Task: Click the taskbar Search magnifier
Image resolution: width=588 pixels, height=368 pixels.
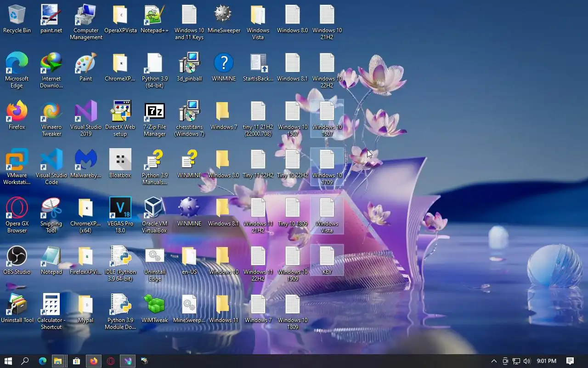Action: (x=25, y=361)
